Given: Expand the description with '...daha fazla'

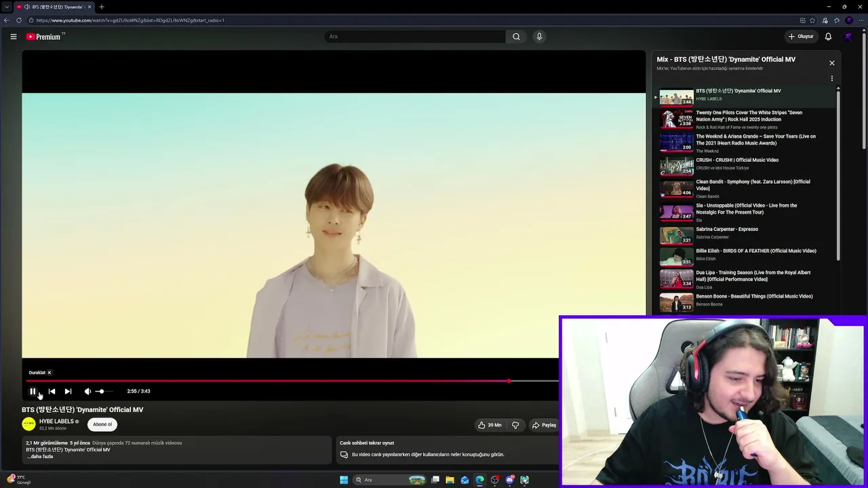Looking at the screenshot, I should pyautogui.click(x=39, y=457).
